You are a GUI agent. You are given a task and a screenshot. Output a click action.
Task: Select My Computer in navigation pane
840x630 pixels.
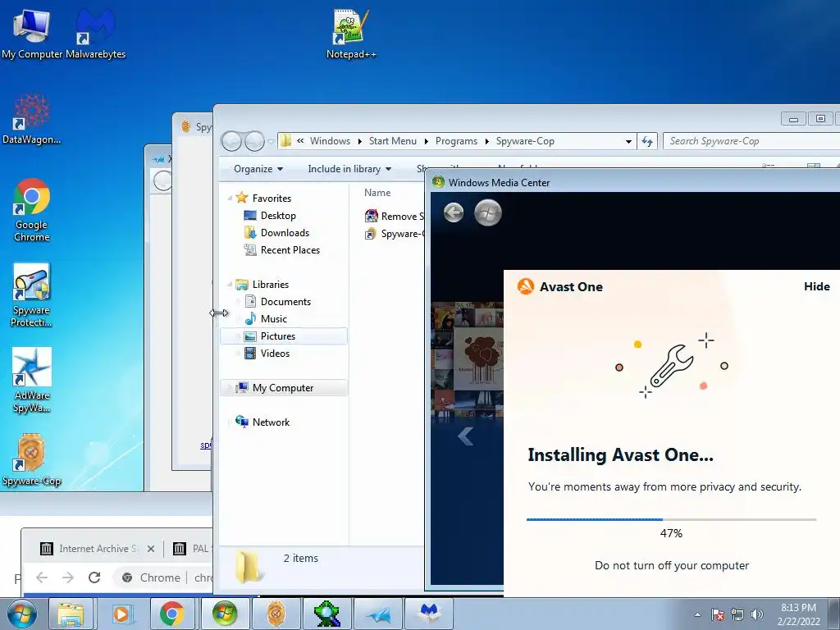coord(284,387)
